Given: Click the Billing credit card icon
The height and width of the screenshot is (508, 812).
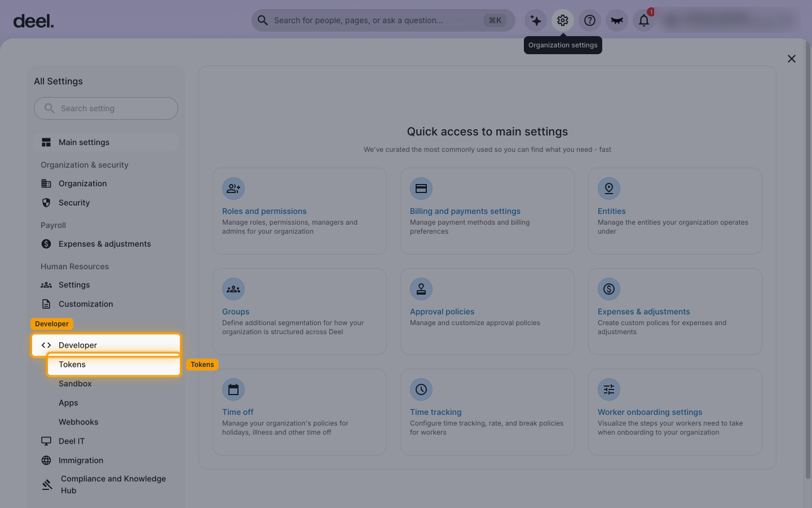Looking at the screenshot, I should [x=421, y=189].
